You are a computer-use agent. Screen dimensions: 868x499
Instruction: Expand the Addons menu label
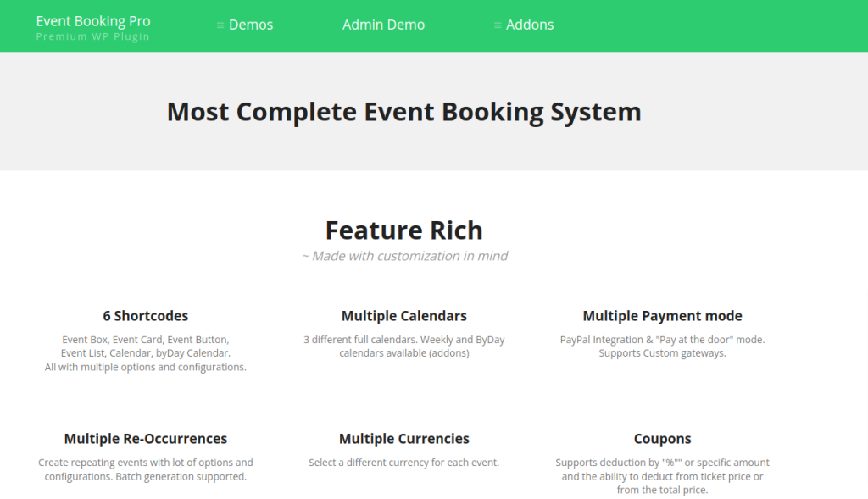click(530, 25)
